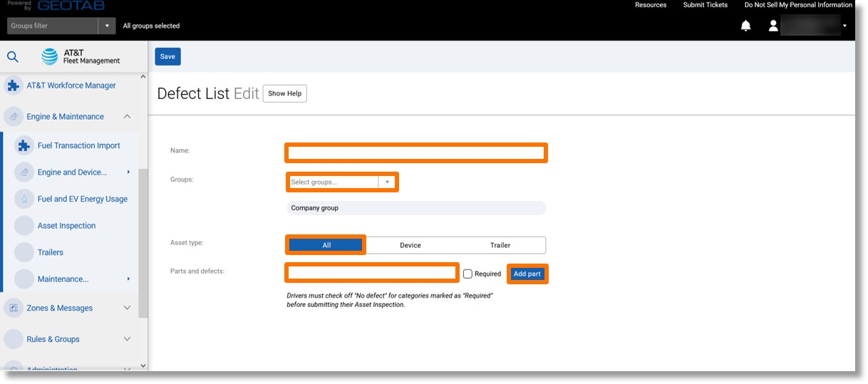This screenshot has height=384, width=868.
Task: Open Resources link
Action: (651, 5)
